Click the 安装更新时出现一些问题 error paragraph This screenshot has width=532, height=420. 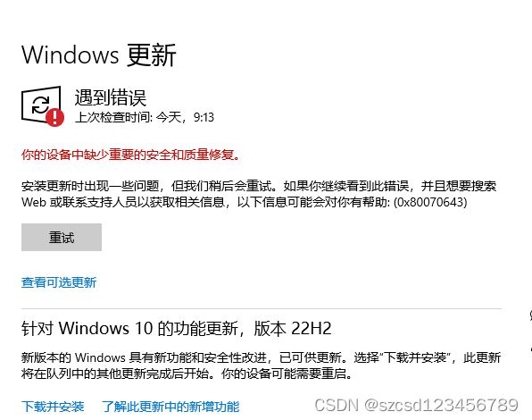click(259, 194)
